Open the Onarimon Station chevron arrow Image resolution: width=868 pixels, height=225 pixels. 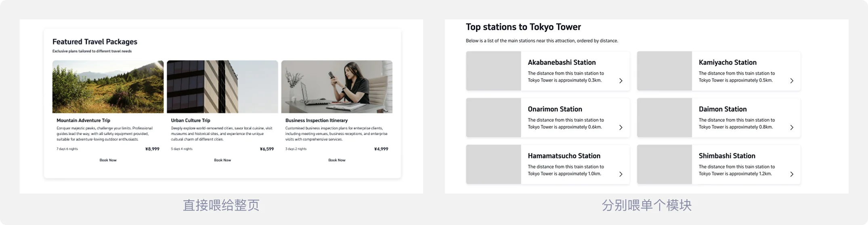click(621, 127)
